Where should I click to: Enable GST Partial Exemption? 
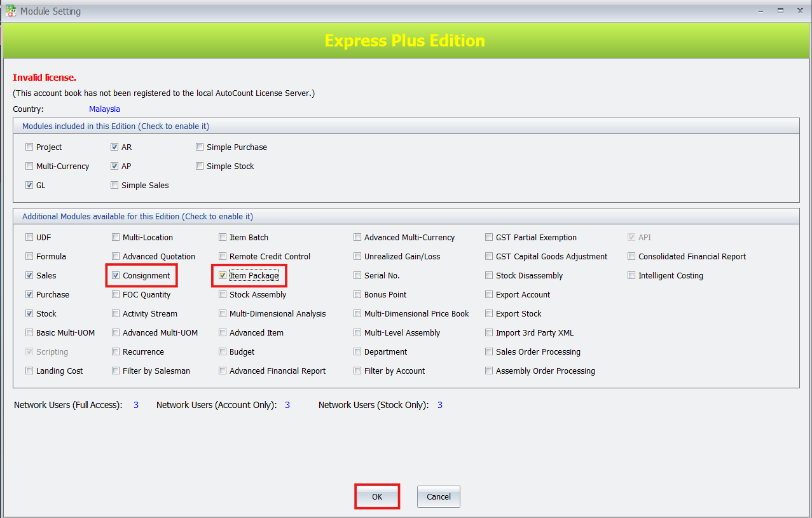[489, 237]
